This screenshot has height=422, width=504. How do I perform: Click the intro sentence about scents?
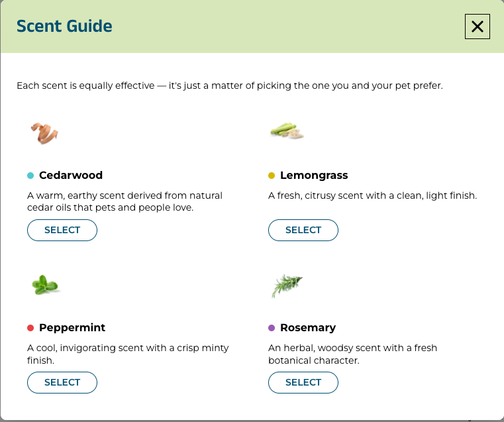coord(230,85)
